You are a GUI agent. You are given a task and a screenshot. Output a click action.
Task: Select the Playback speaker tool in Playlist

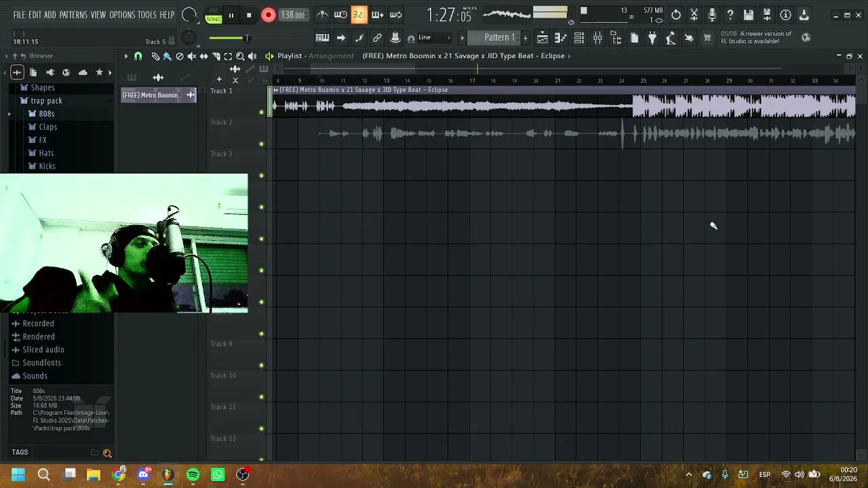[252, 56]
